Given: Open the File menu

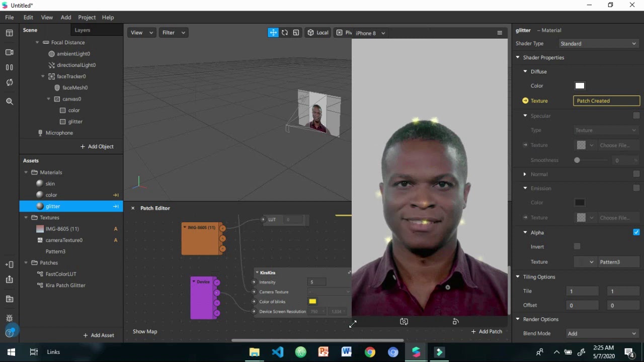Looking at the screenshot, I should 10,17.
